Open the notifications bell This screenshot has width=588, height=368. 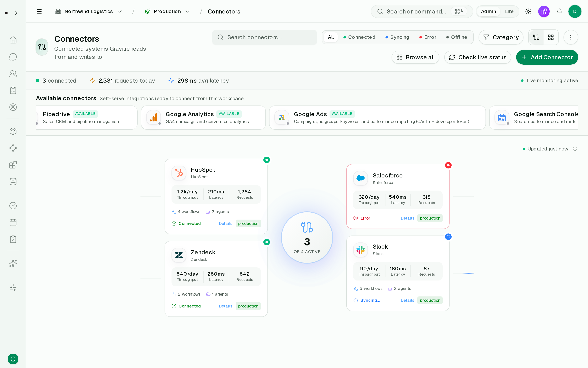[559, 11]
